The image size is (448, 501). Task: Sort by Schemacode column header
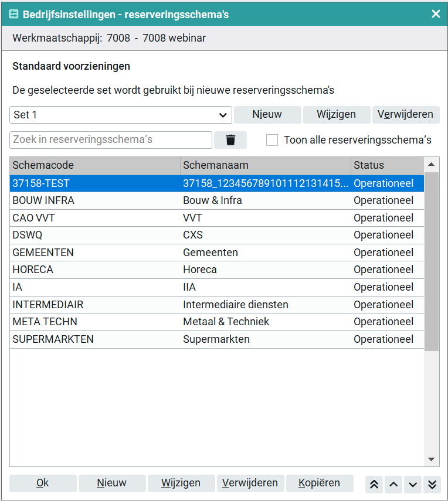pyautogui.click(x=94, y=165)
